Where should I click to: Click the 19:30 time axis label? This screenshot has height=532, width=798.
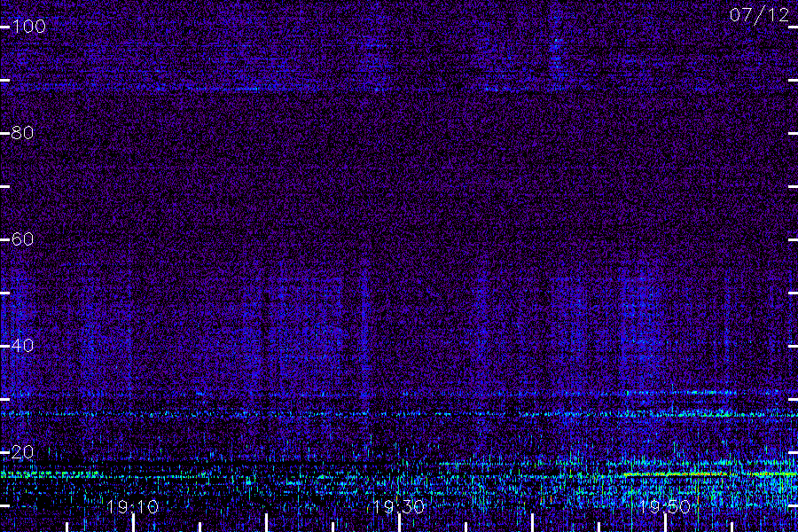[398, 506]
